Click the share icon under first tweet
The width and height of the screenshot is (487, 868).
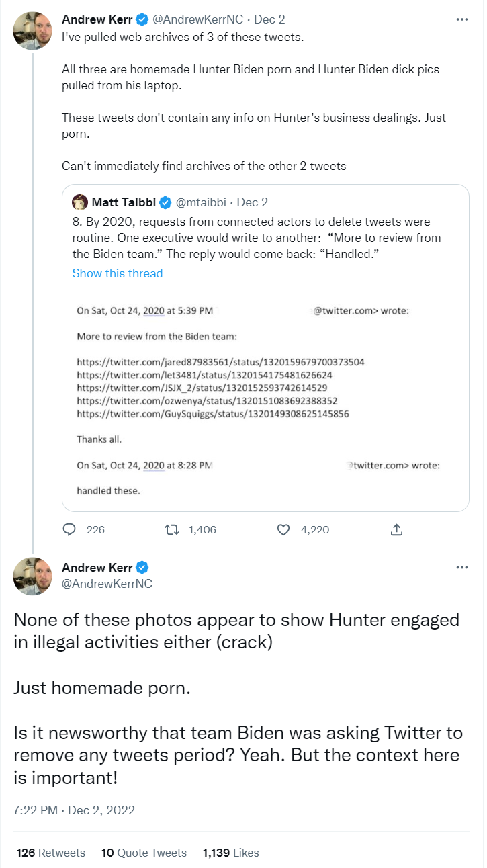coord(396,529)
